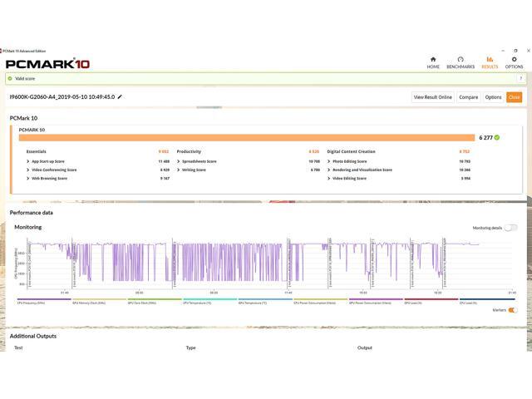Open the Benchmarks section
The image size is (532, 399).
pos(461,62)
